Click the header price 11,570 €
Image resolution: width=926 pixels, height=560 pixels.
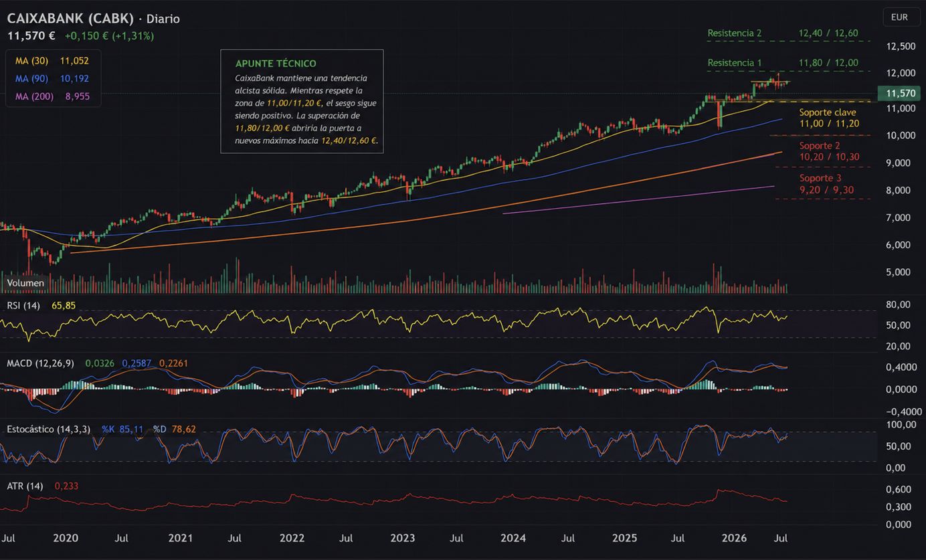point(31,35)
